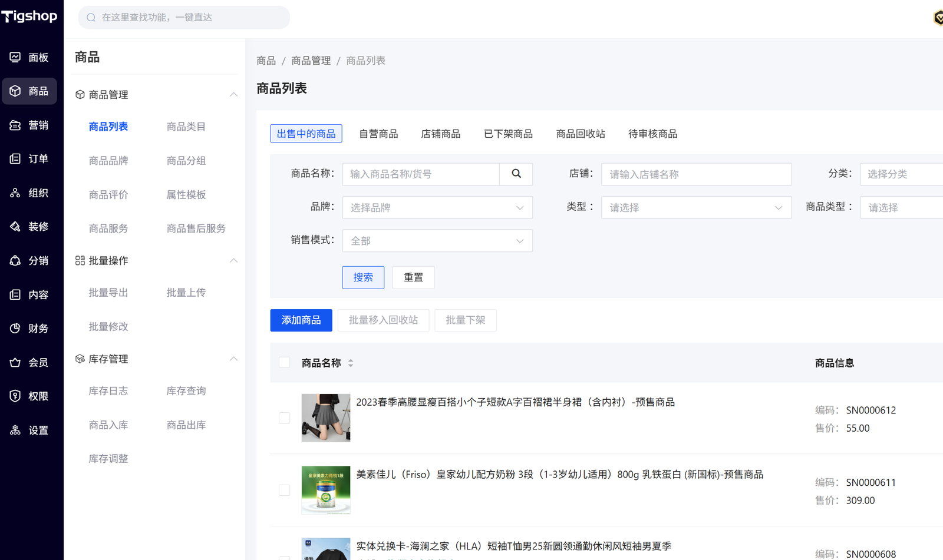Open the 面板 dashboard icon in sidebar
The image size is (943, 560).
[15, 57]
